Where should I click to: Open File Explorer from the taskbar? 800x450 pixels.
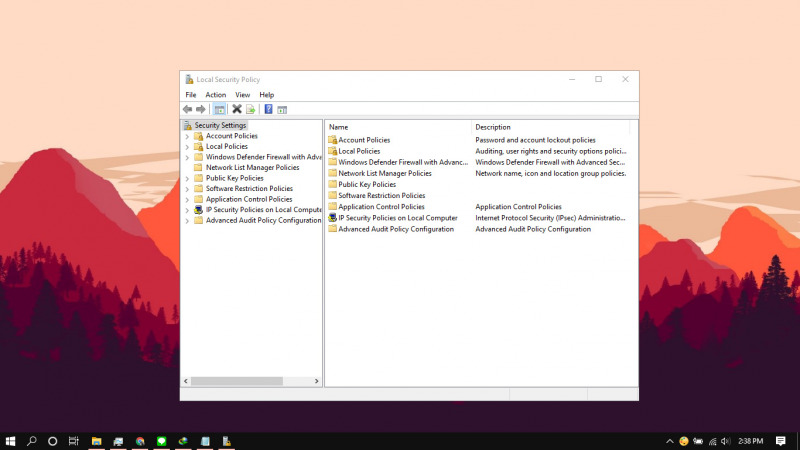point(96,441)
